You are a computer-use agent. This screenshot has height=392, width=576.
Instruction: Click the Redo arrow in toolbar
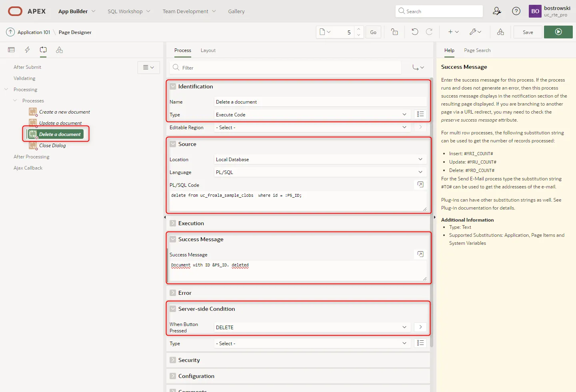(x=429, y=32)
